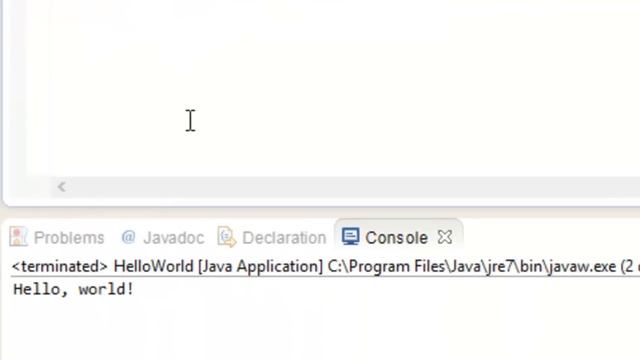Open the Declaration tab
The height and width of the screenshot is (360, 640).
[x=272, y=238]
